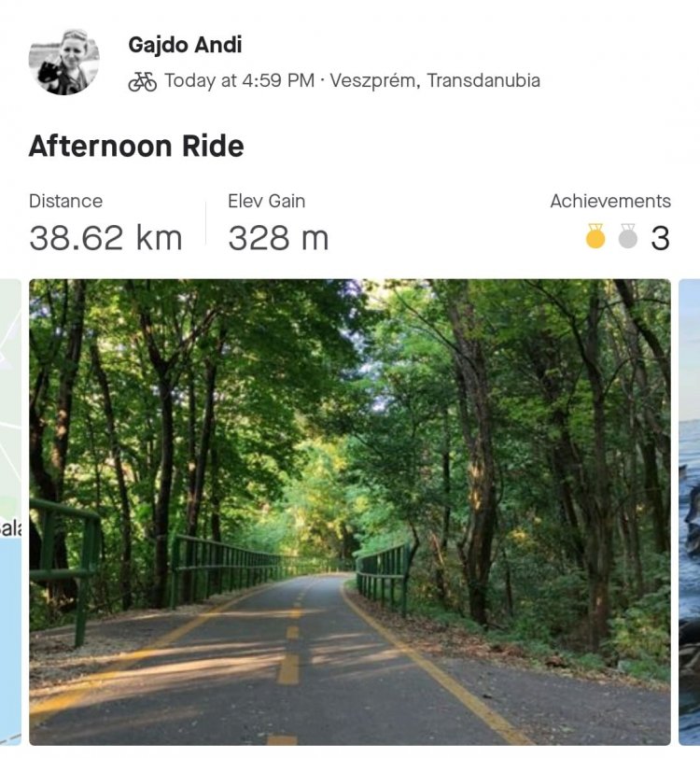Viewport: 700px width, 758px height.
Task: Click the 38.62 km distance value
Action: click(105, 238)
